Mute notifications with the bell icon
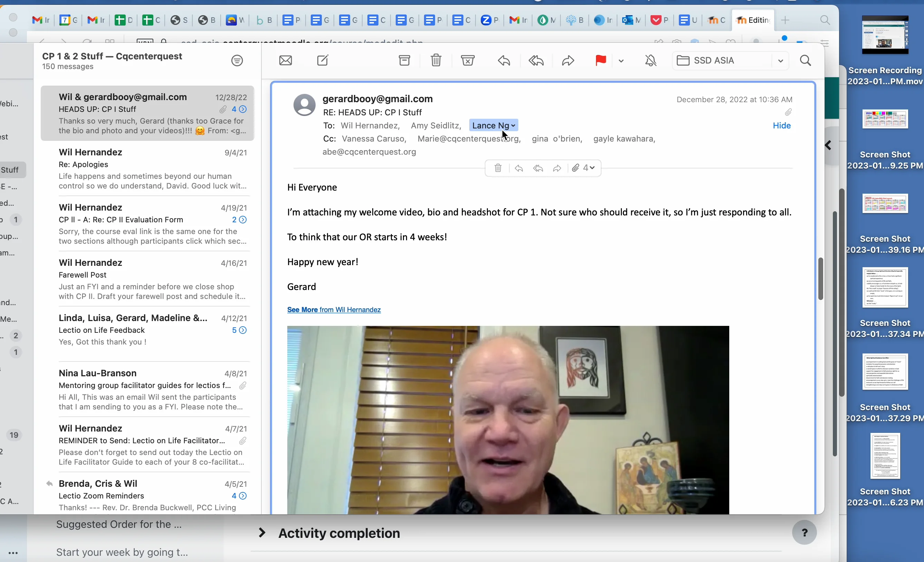The height and width of the screenshot is (562, 924). tap(651, 60)
